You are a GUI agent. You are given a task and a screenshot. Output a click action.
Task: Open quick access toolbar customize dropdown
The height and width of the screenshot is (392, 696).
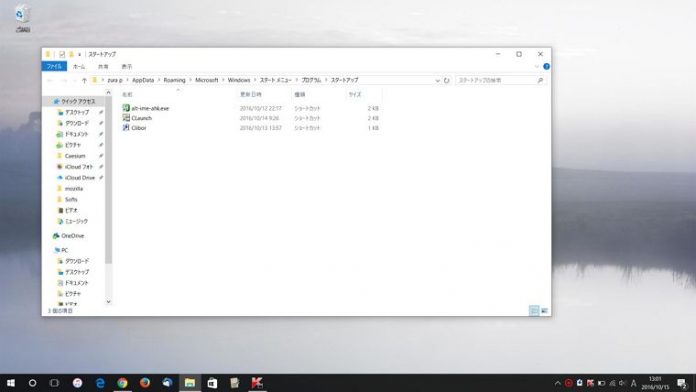point(79,55)
